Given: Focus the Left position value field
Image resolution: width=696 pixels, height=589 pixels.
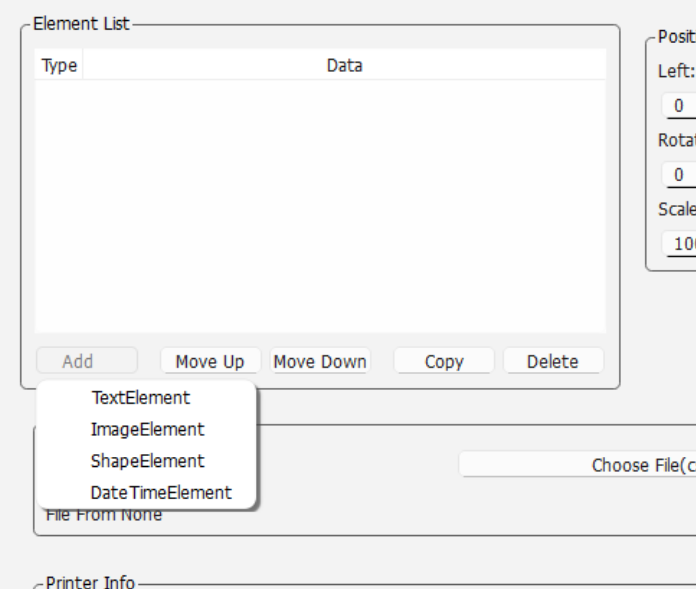Looking at the screenshot, I should [x=679, y=106].
